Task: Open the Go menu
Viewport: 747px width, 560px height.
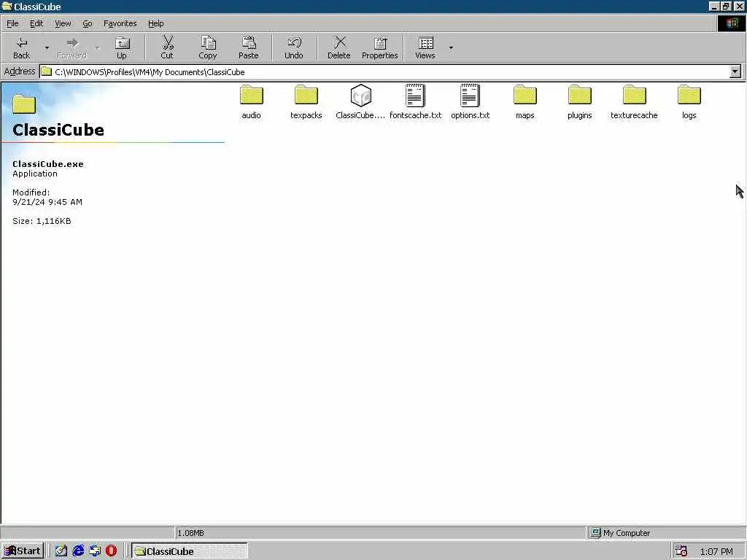Action: 88,23
